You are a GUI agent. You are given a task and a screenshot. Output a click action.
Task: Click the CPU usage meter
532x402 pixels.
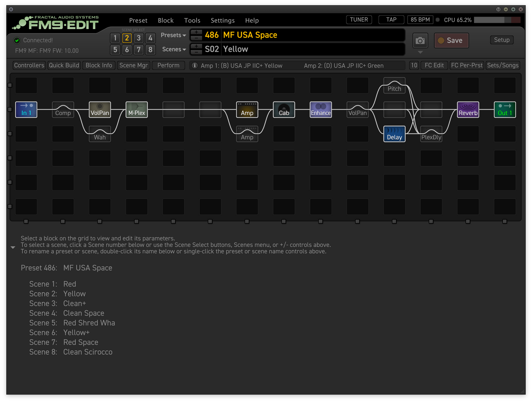(497, 20)
